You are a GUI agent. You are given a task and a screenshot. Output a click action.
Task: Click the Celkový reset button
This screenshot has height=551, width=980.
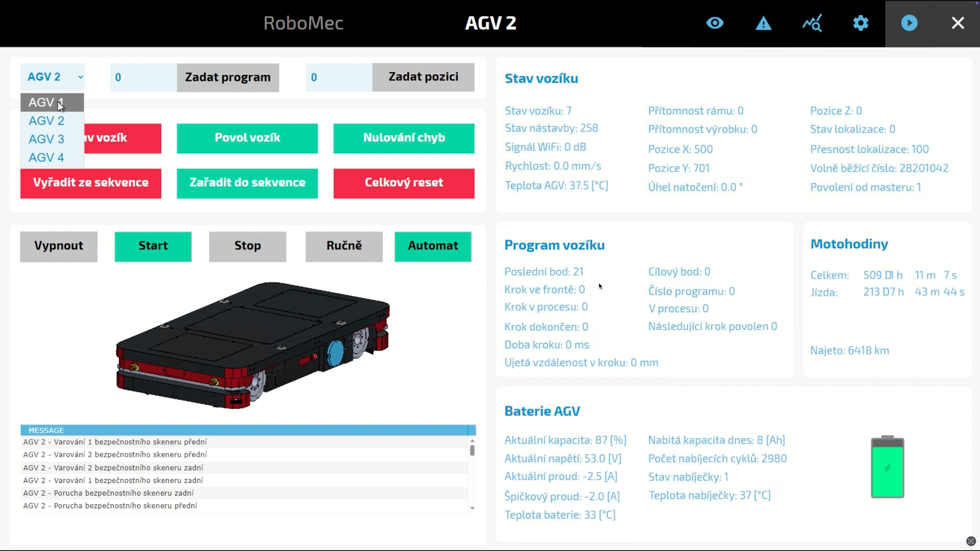pyautogui.click(x=404, y=183)
